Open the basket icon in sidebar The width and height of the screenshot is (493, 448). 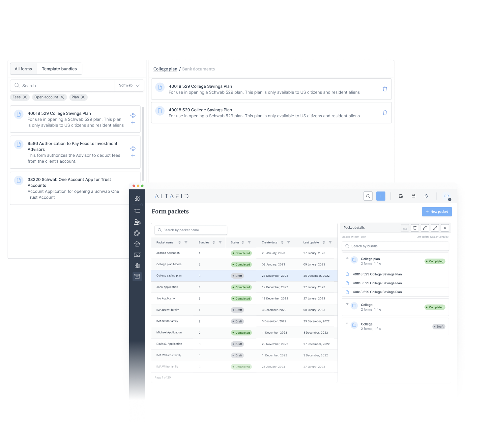137,244
